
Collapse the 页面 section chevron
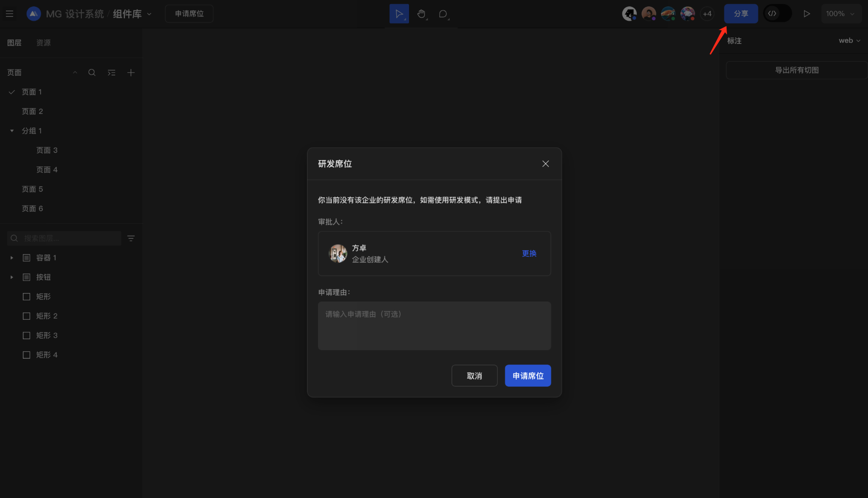point(75,73)
